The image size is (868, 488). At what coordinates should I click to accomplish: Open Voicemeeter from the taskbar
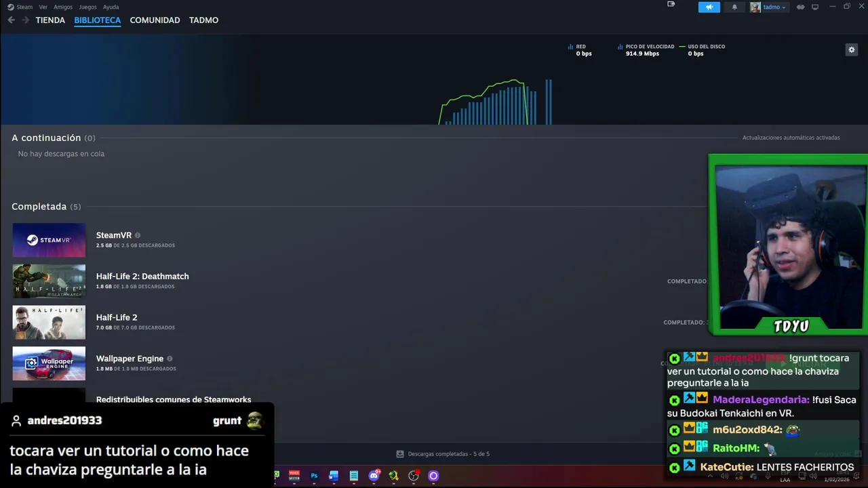(294, 476)
